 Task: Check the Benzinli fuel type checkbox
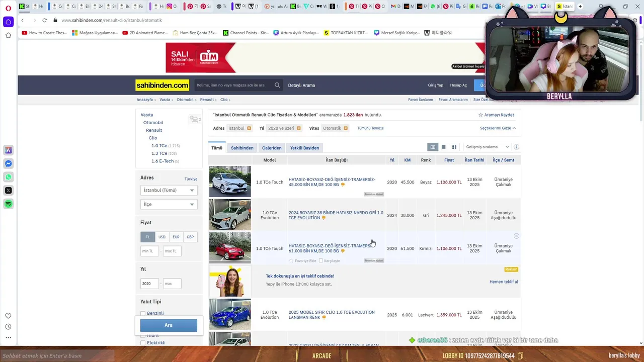(143, 313)
